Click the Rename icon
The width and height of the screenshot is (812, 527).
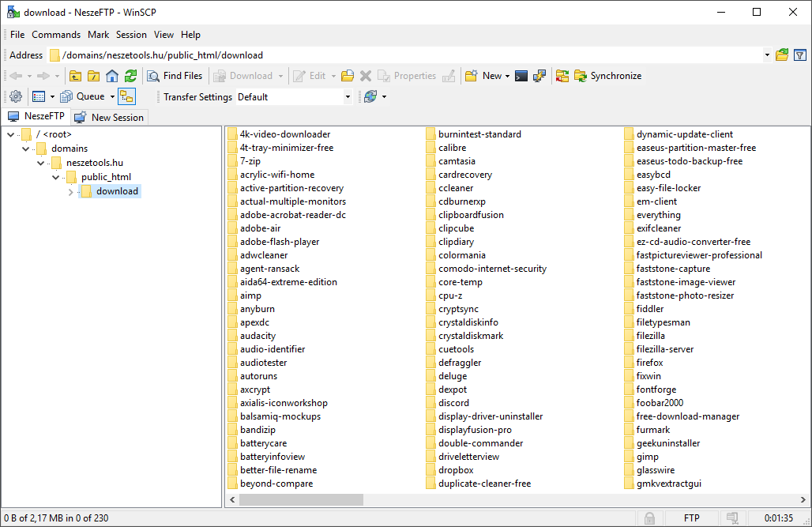(x=449, y=76)
